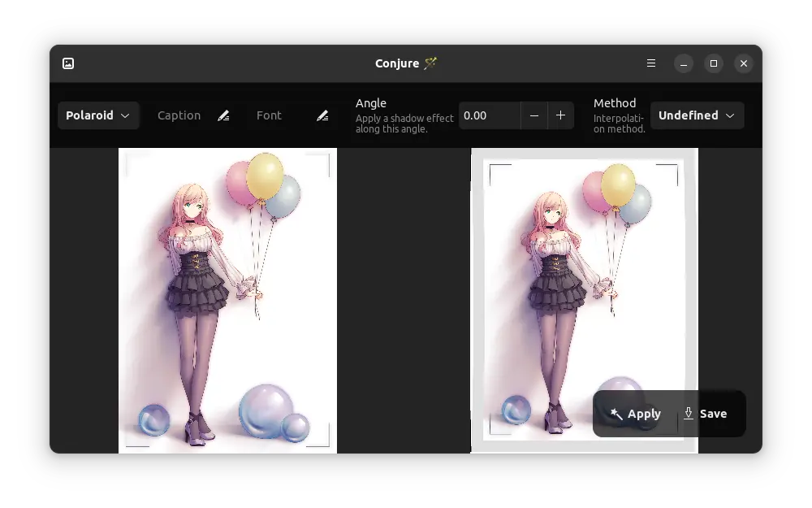812x508 pixels.
Task: Minimize the Conjure window
Action: pyautogui.click(x=684, y=63)
